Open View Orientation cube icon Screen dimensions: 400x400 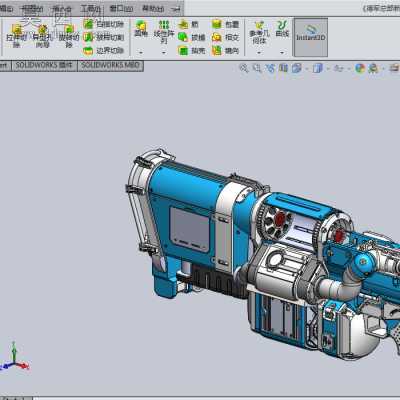point(296,68)
